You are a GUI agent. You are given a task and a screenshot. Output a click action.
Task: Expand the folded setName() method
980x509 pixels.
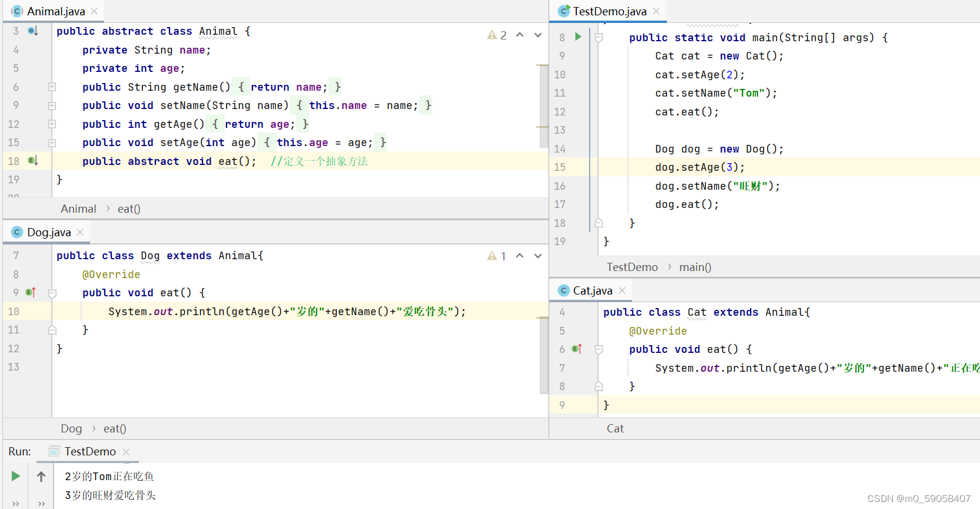pos(52,105)
